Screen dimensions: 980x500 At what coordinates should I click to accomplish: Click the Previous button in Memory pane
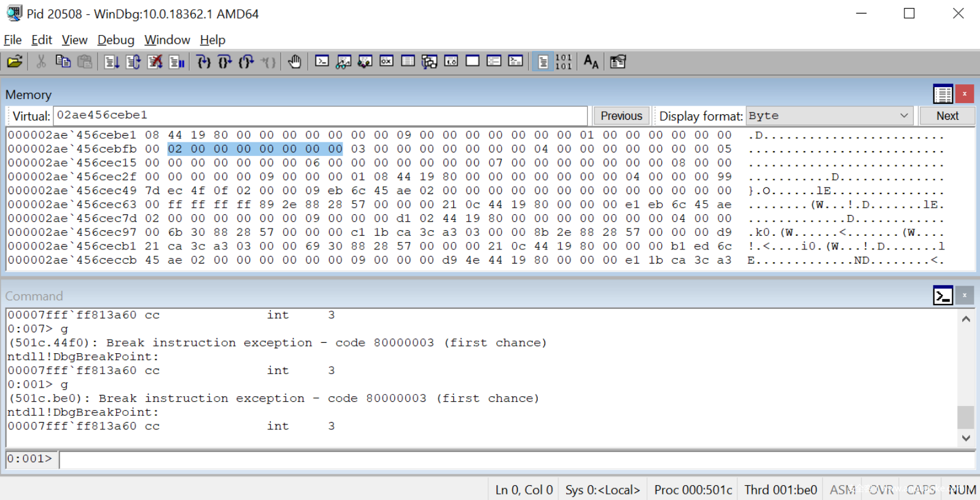coord(621,115)
